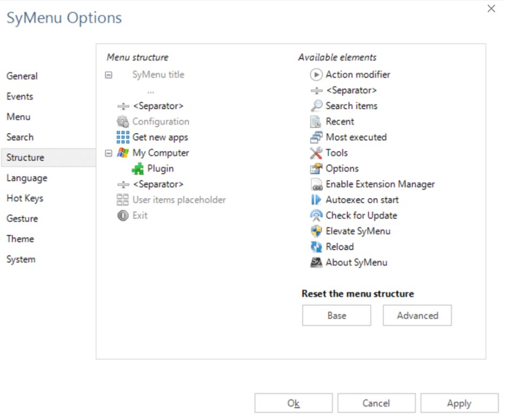Click the Tools wrench icon
Screen dimensions: 505x420
tap(316, 153)
